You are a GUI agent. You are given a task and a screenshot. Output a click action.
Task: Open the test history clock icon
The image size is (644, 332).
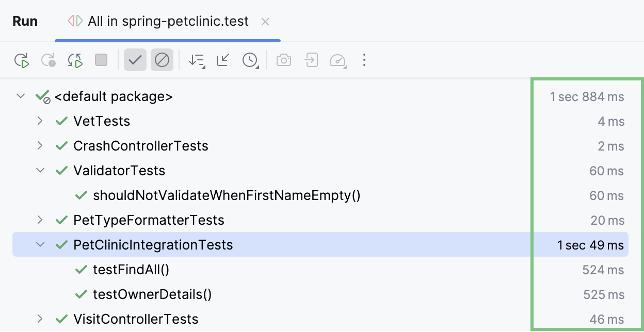point(250,60)
